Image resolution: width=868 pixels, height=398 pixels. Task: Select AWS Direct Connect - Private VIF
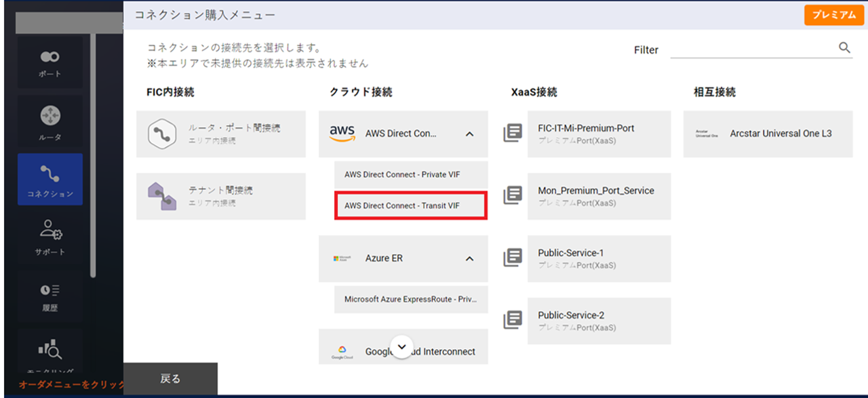point(410,174)
